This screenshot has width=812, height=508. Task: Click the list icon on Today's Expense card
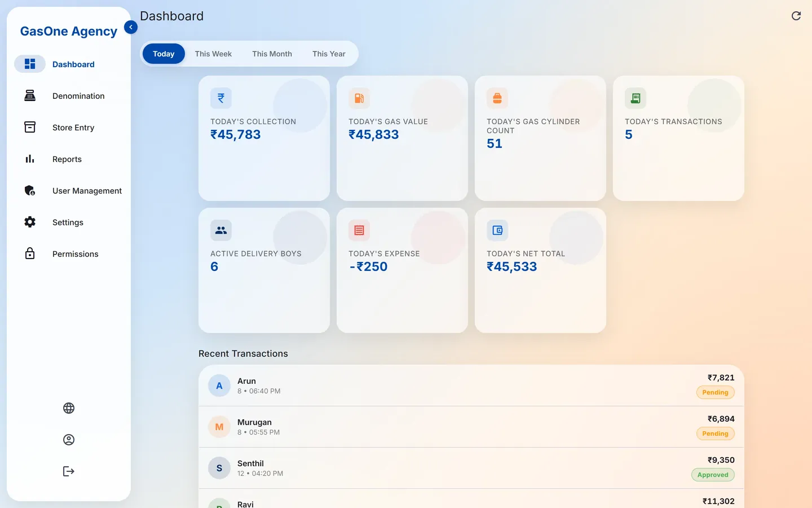pos(359,230)
